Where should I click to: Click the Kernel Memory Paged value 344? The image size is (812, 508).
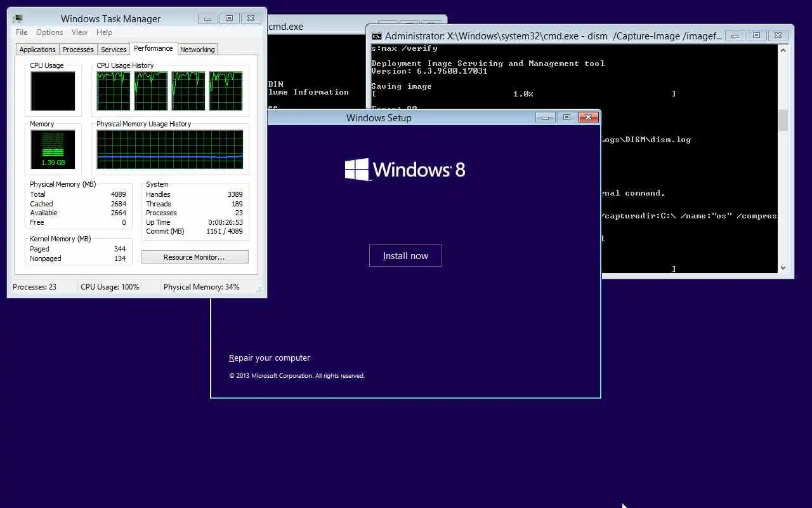119,249
